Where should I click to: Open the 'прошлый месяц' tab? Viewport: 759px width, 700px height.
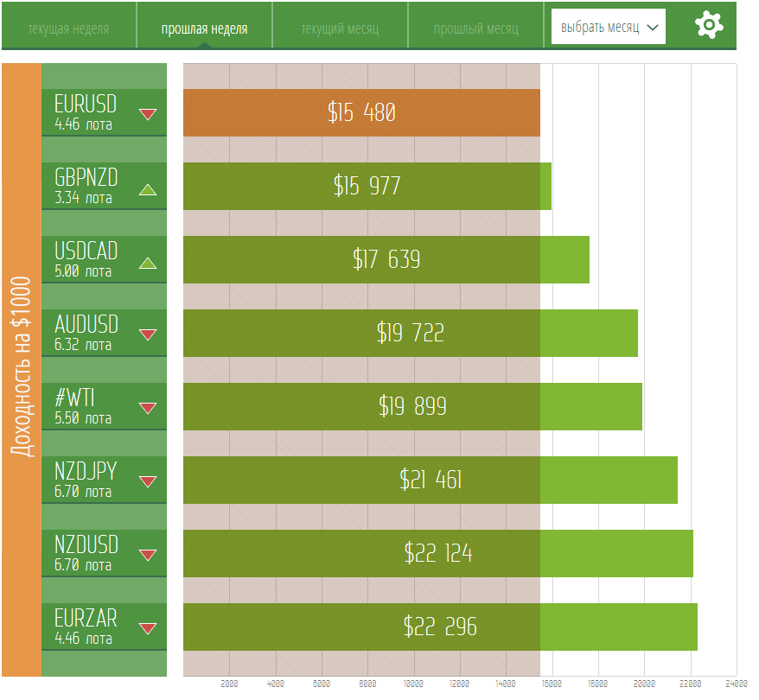click(x=475, y=29)
